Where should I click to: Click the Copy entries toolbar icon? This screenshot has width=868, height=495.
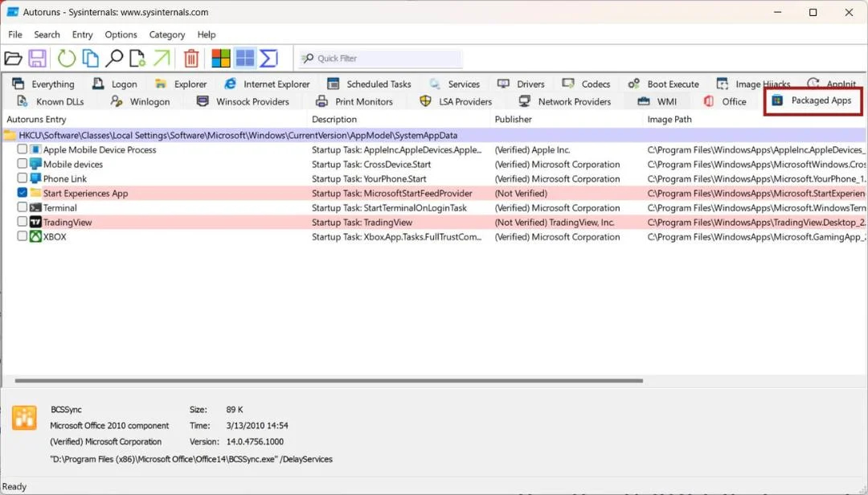90,58
